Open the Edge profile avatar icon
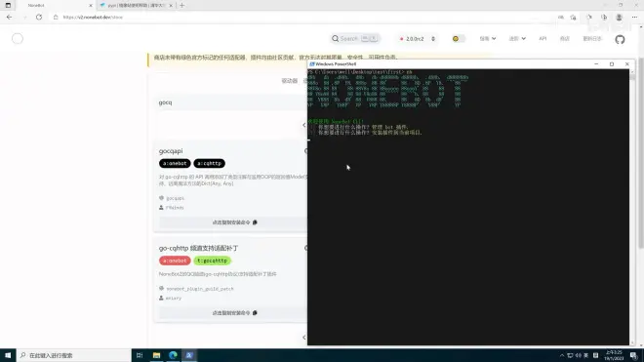This screenshot has width=644, height=362. coord(619,18)
